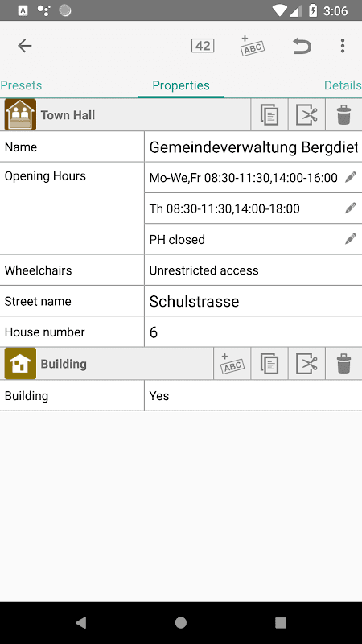
Task: Cut the Town Hall tags
Action: [x=306, y=115]
